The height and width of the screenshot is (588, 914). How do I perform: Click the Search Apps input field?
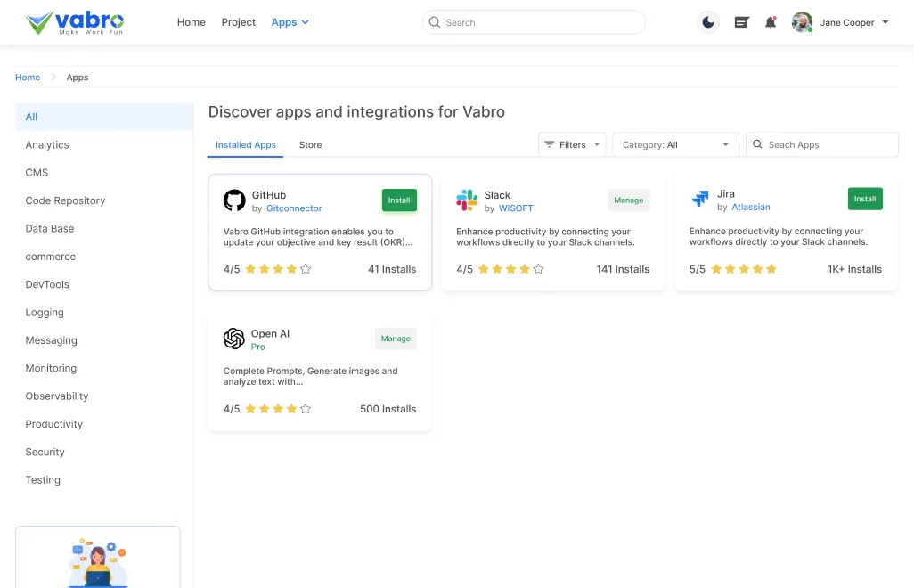click(828, 144)
